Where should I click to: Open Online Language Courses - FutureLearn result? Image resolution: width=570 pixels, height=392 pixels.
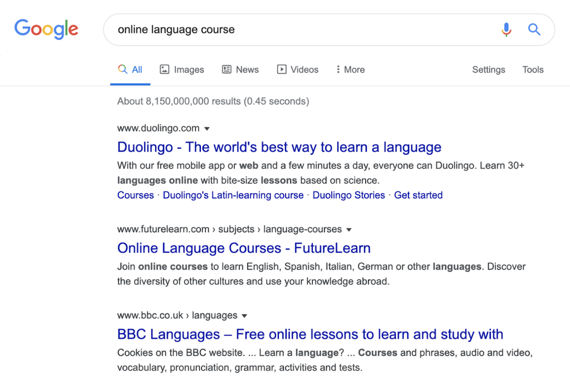244,248
